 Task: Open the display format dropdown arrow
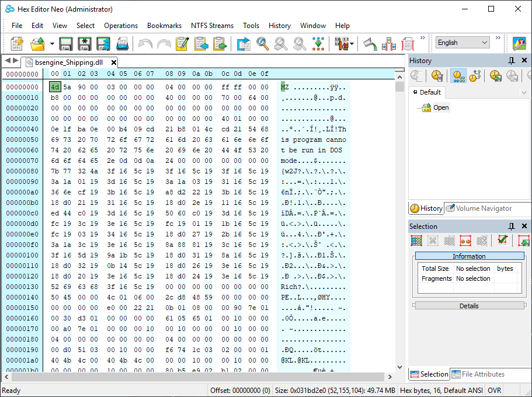click(352, 43)
